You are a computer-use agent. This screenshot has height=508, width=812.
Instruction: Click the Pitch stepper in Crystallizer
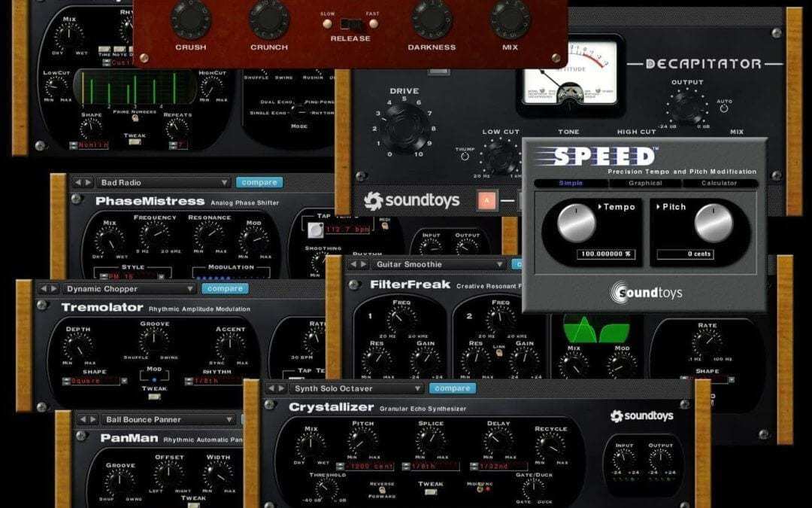tap(341, 466)
